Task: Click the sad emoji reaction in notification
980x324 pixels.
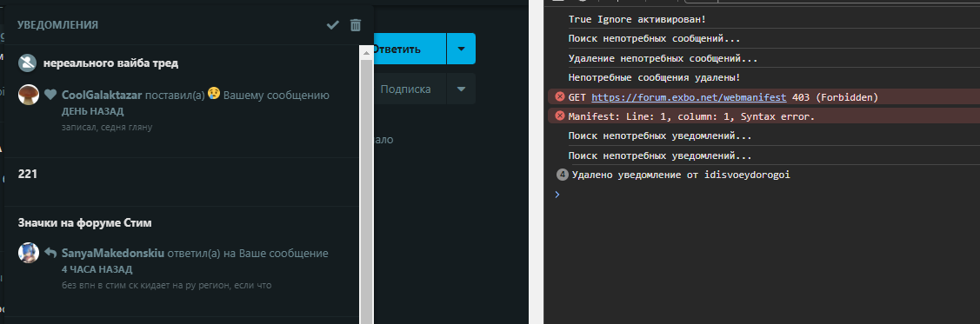Action: pyautogui.click(x=215, y=95)
